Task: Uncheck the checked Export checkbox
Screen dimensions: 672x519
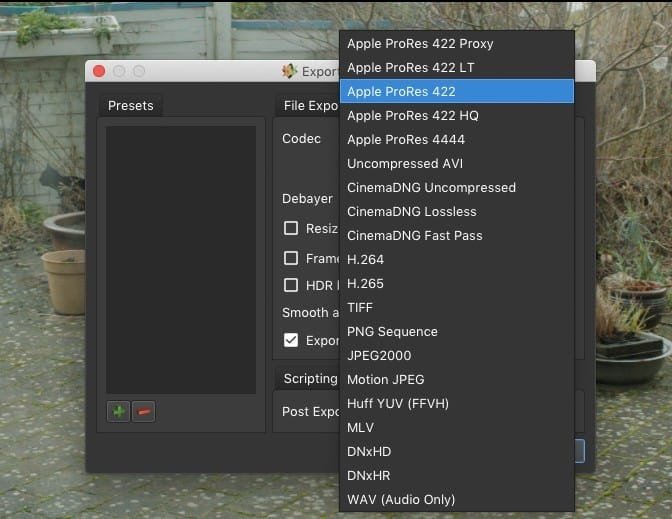Action: [291, 340]
